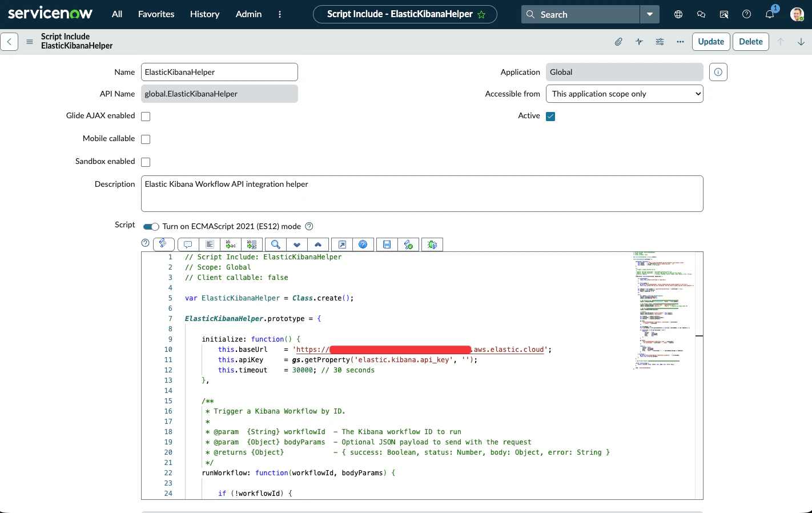812x513 pixels.
Task: Open the more options ellipsis in form header
Action: [x=680, y=42]
